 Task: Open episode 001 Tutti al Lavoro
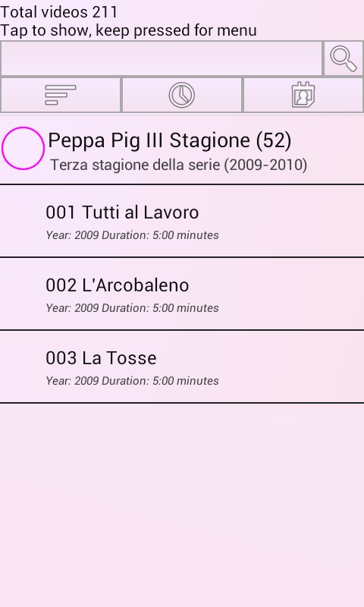click(182, 221)
